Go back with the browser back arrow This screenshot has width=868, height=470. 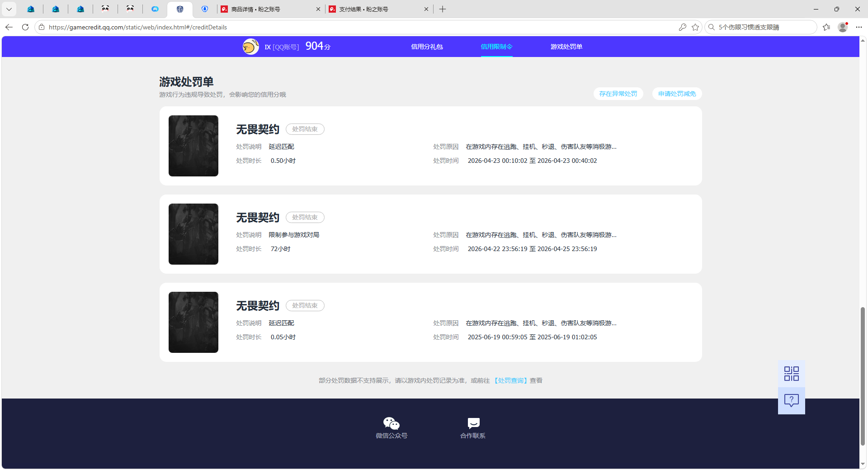[9, 27]
